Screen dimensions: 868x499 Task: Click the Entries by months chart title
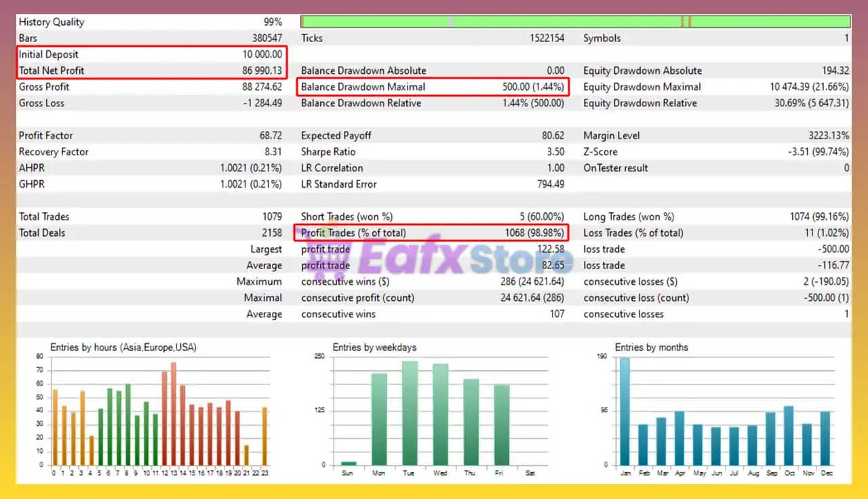pos(652,347)
